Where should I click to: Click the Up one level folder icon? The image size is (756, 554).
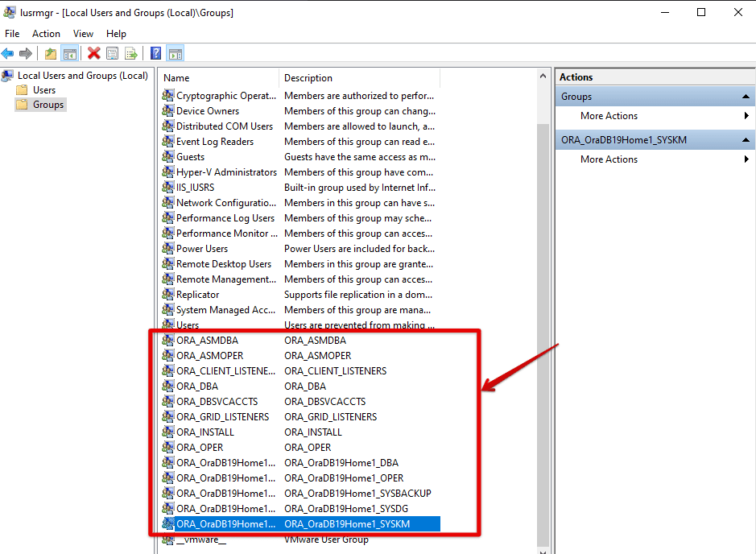[51, 53]
